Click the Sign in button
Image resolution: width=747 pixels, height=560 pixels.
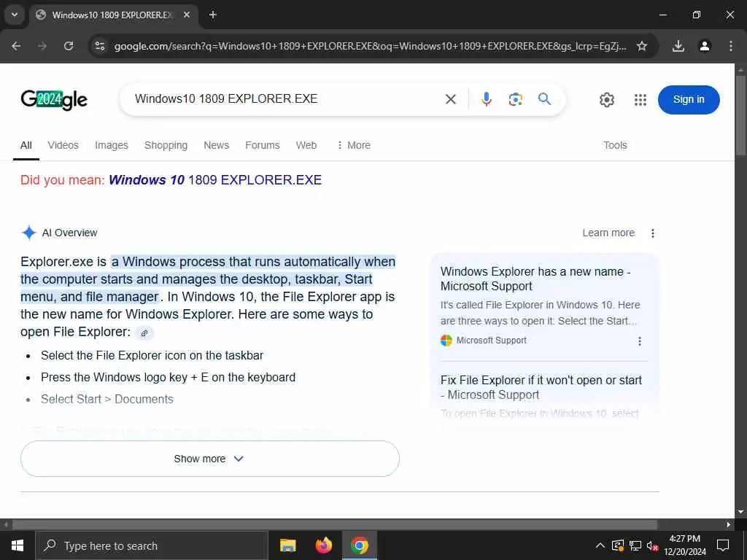[689, 99]
